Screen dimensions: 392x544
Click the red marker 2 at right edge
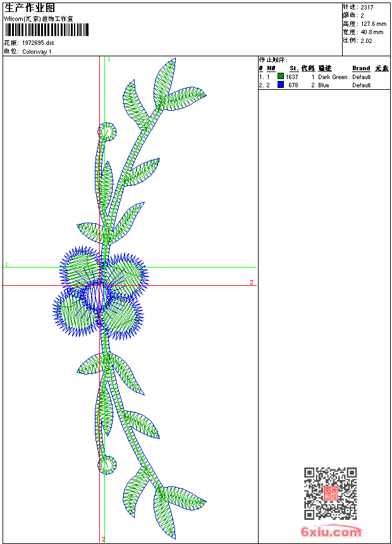(x=251, y=282)
